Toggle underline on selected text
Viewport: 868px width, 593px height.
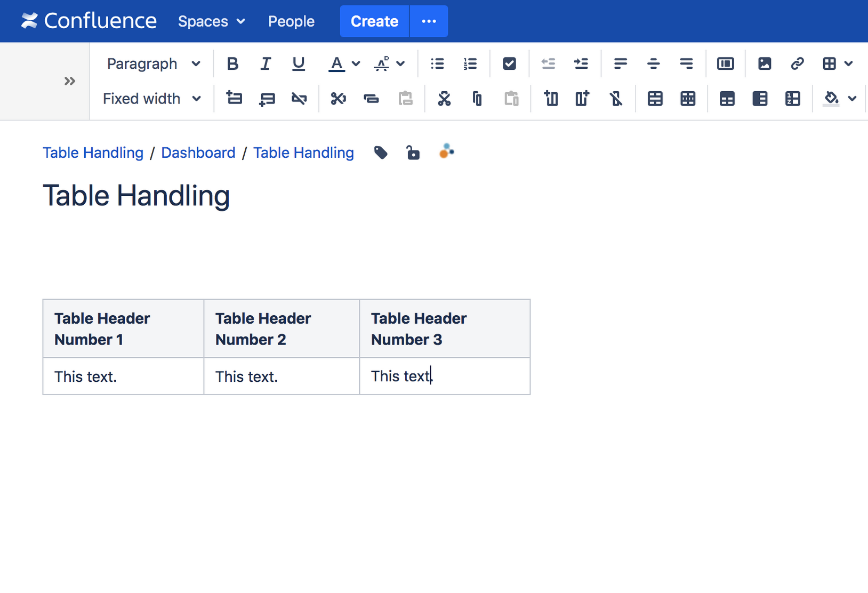pyautogui.click(x=299, y=63)
